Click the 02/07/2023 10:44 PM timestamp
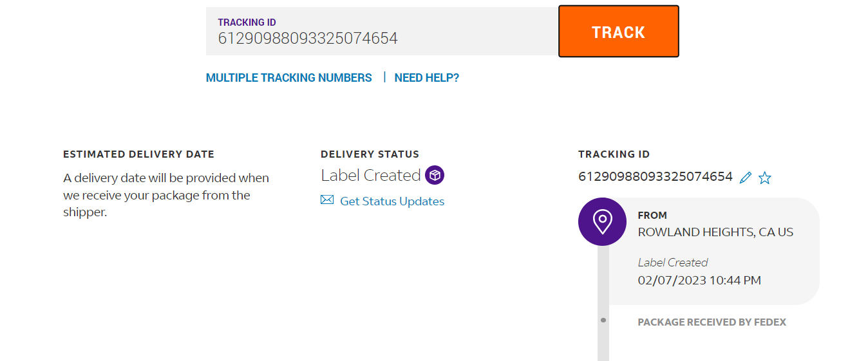 pyautogui.click(x=699, y=281)
